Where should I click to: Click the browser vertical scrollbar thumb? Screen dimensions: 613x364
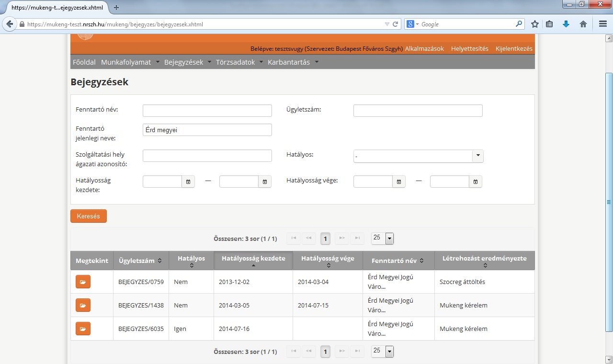(x=609, y=202)
